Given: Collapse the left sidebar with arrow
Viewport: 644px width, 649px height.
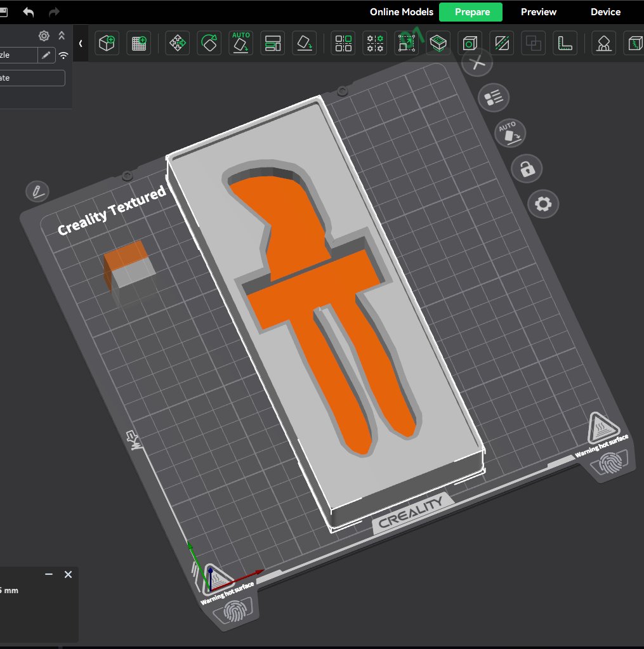Looking at the screenshot, I should pyautogui.click(x=81, y=43).
